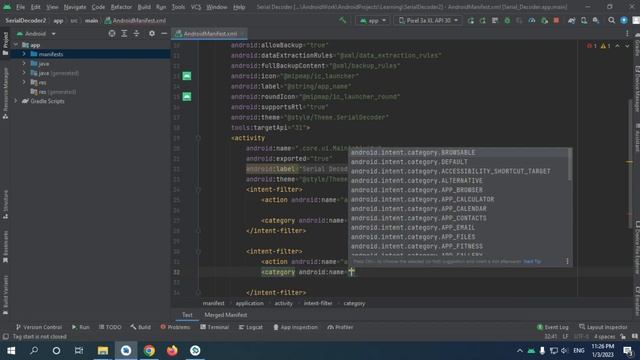
Task: Click gutter image icon beside android:roundIcon line
Action: 187,97
